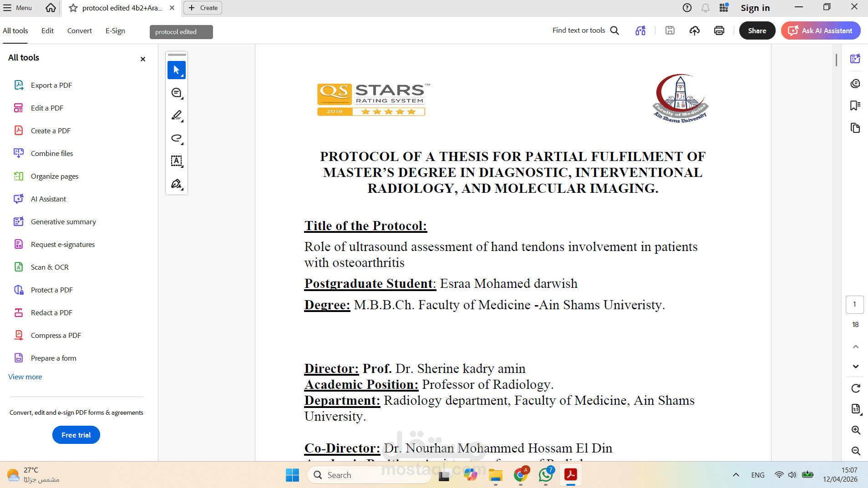The image size is (868, 488).
Task: Select the Add Text box tool
Action: [176, 161]
